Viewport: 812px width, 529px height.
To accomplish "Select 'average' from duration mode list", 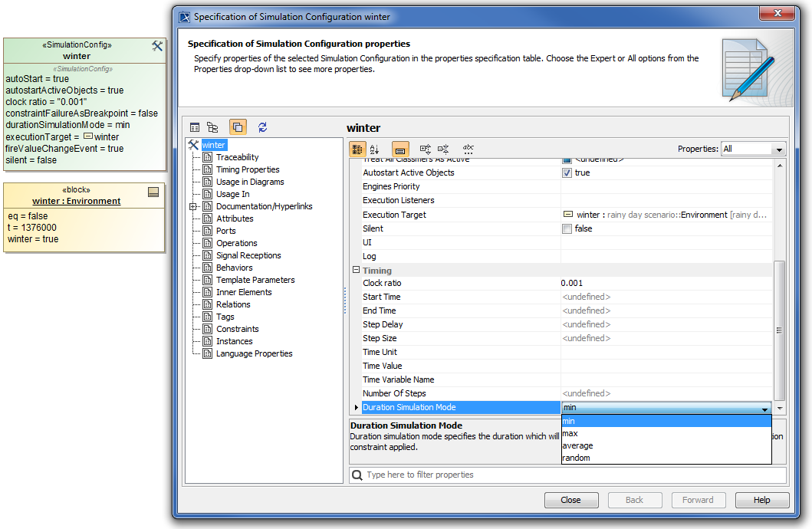I will (577, 445).
